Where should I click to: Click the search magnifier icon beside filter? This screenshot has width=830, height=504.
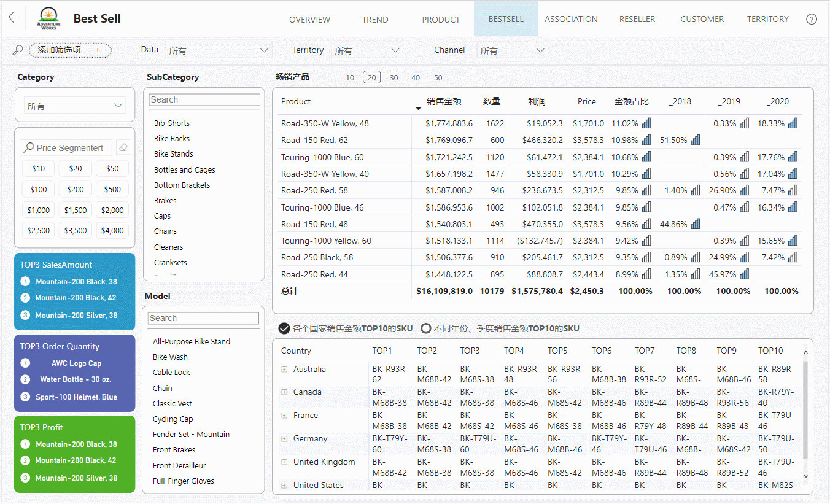click(x=18, y=50)
